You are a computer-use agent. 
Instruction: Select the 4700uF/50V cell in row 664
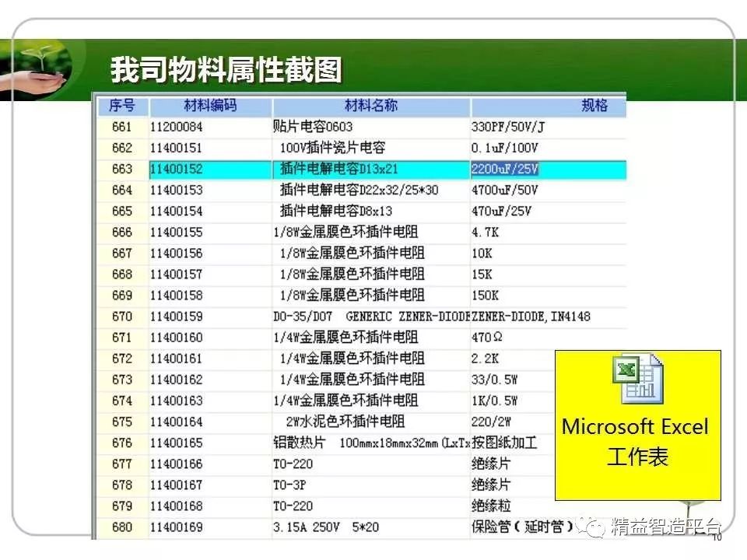(506, 190)
